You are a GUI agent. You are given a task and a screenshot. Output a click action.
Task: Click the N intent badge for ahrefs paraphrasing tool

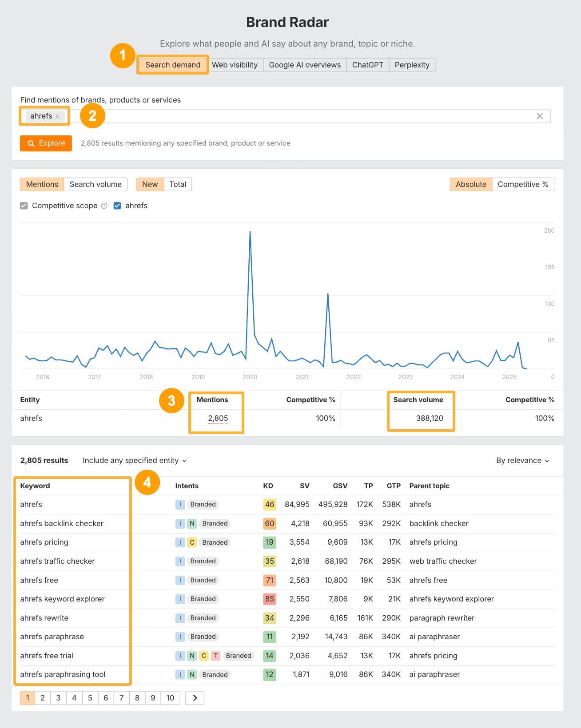(192, 675)
